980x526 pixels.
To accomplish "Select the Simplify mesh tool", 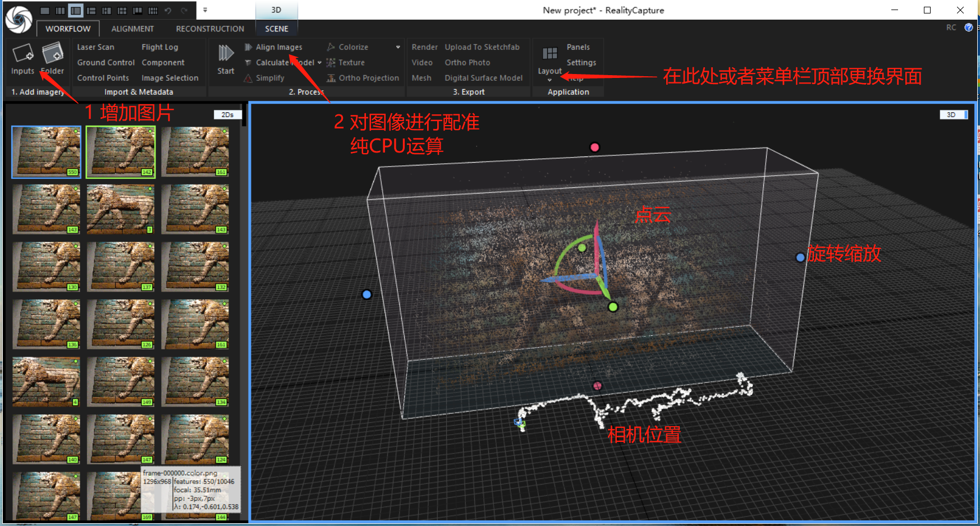I will coord(268,78).
